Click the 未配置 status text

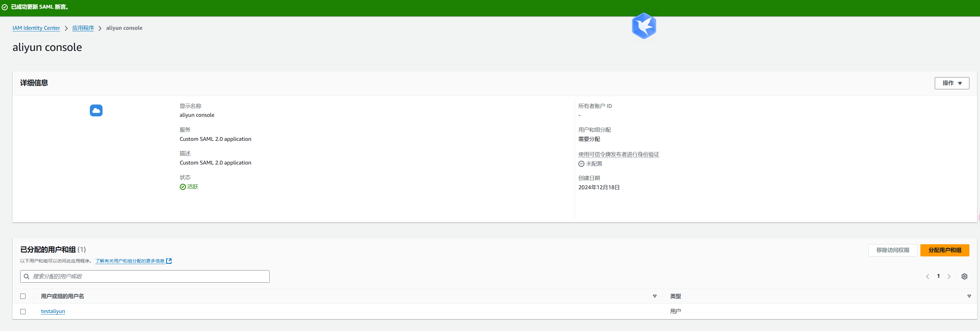click(594, 164)
